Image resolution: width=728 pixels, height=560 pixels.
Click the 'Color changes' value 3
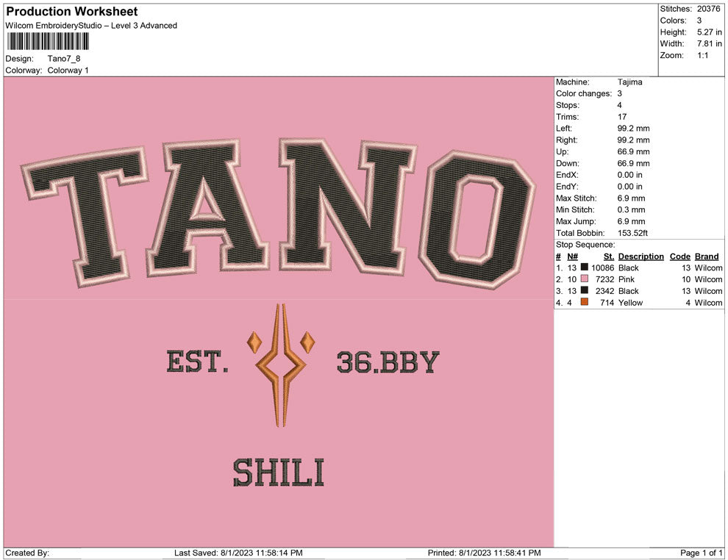point(619,94)
